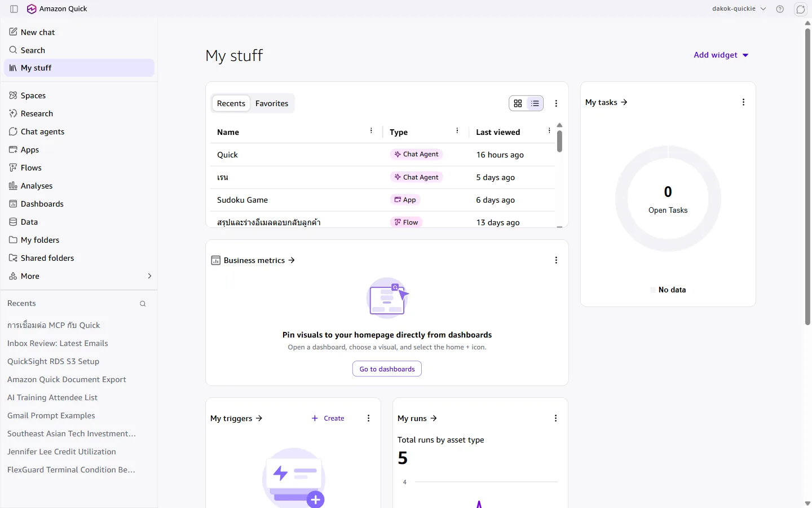Expand the More menu in sidebar
This screenshot has height=508, width=812.
coord(79,276)
